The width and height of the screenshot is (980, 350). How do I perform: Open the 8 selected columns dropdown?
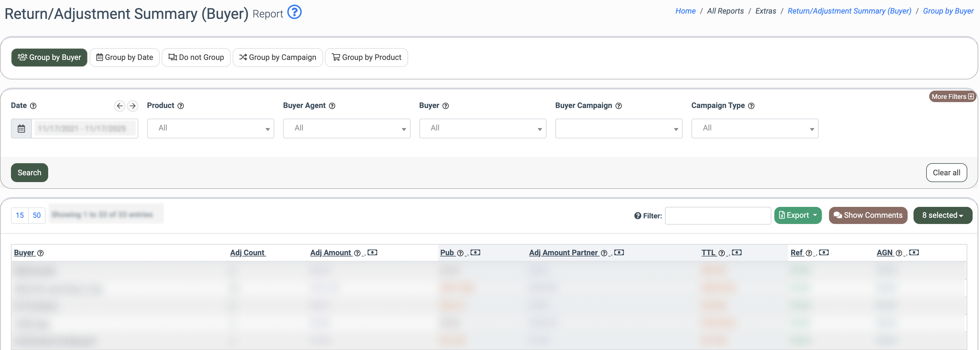[942, 215]
